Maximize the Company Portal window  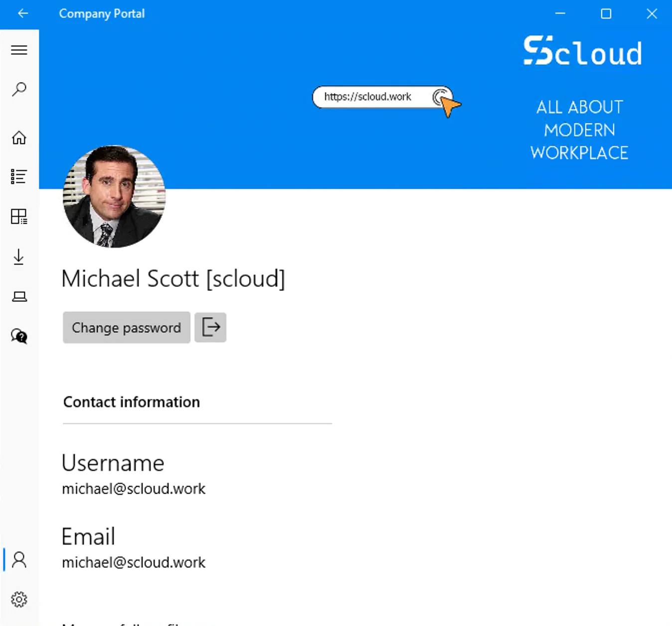point(606,13)
